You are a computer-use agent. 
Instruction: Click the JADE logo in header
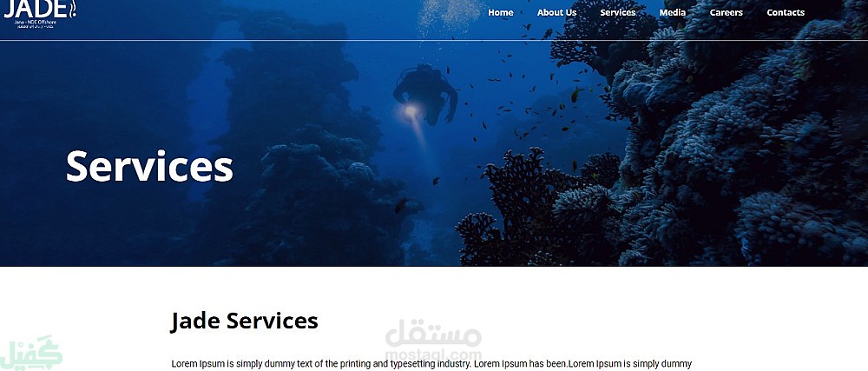[x=40, y=13]
